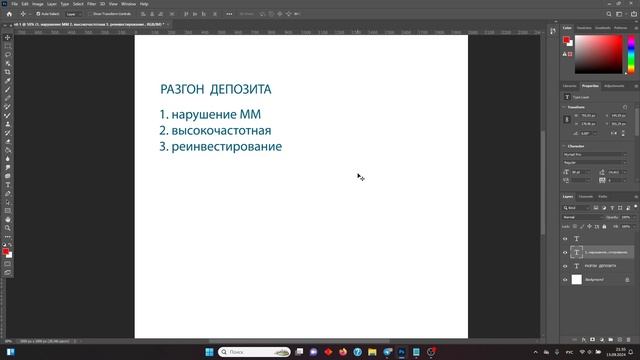Open the font style Regular dropdown
Screen dimensions: 640x360
(595, 162)
